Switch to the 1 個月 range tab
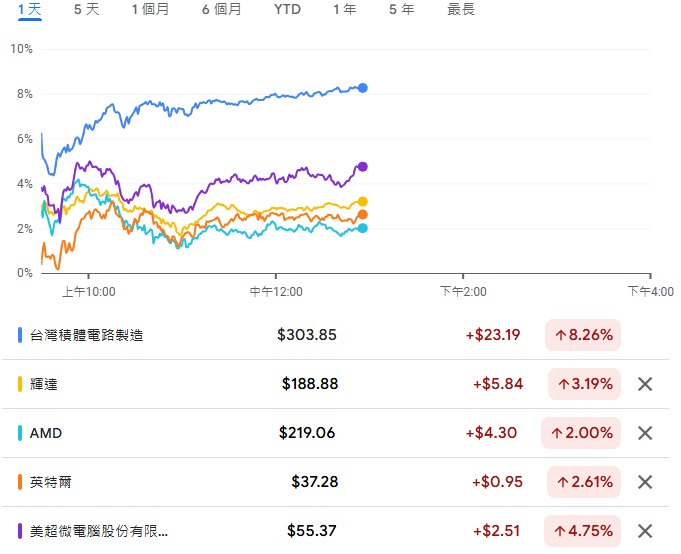This screenshot has height=554, width=681. (150, 10)
